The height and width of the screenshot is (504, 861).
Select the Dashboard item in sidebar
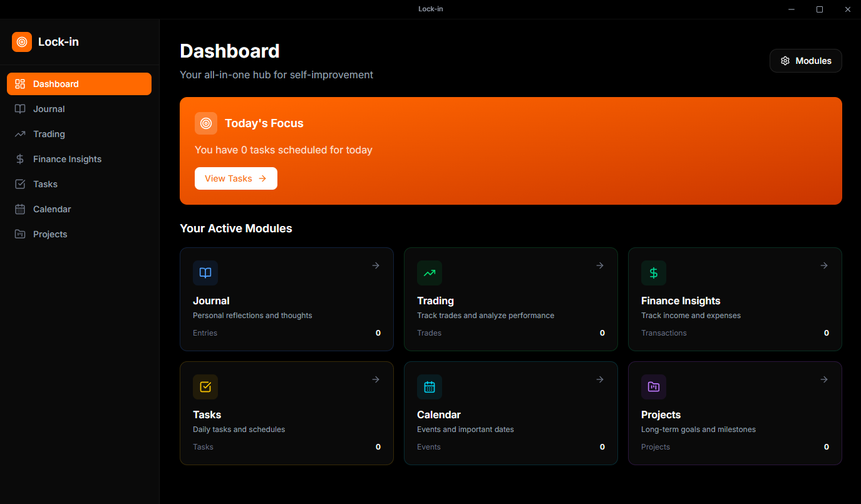(x=79, y=84)
